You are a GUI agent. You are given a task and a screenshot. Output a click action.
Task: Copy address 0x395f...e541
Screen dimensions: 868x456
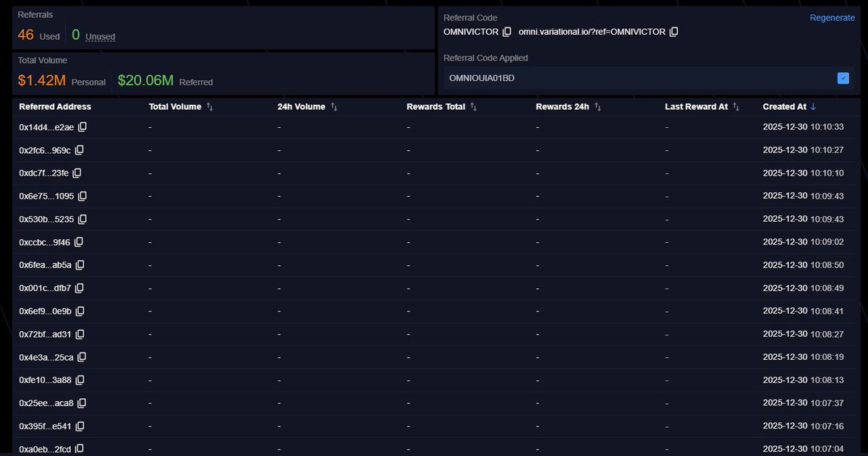80,426
